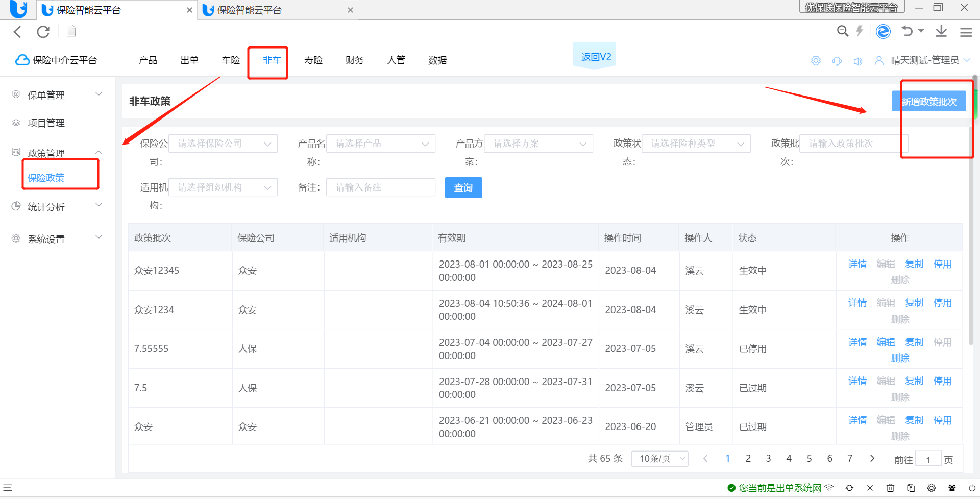Click the next page arrow in pagination

click(872, 459)
